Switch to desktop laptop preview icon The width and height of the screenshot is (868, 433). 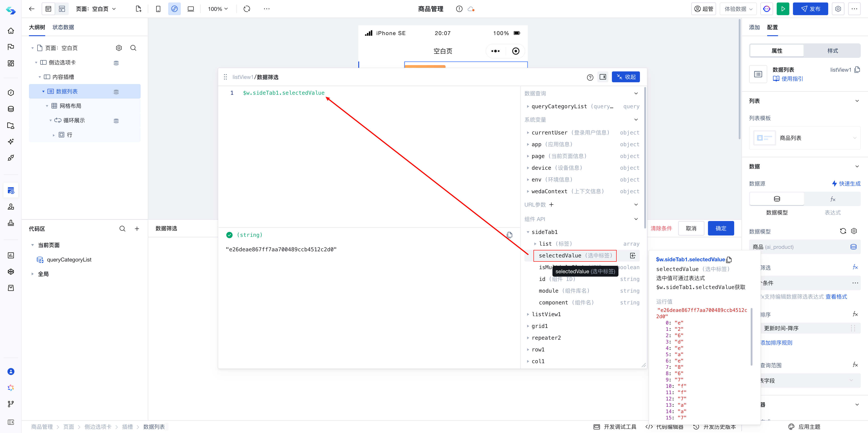tap(191, 9)
